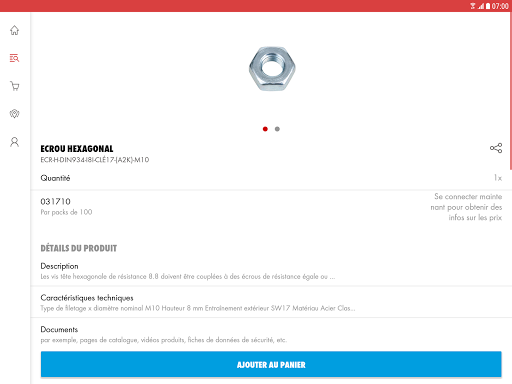Click the Se connecter maintenant link for prices
The image size is (512, 384).
[x=466, y=207]
